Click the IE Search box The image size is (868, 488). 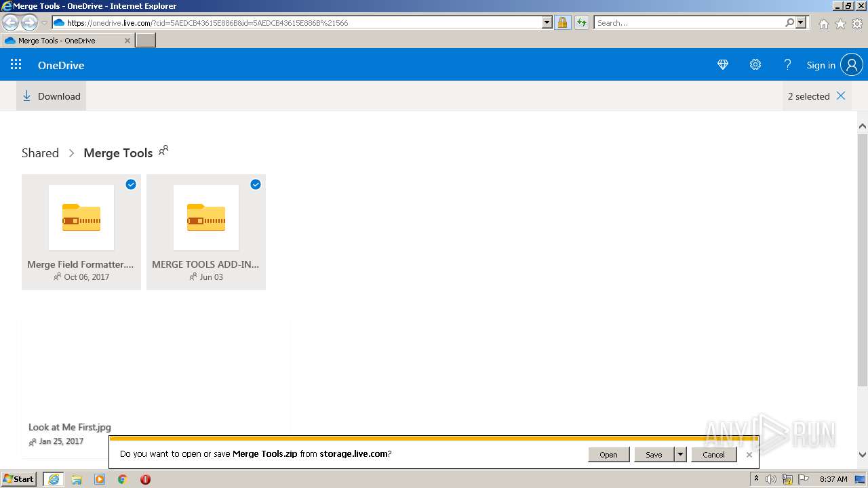(689, 22)
